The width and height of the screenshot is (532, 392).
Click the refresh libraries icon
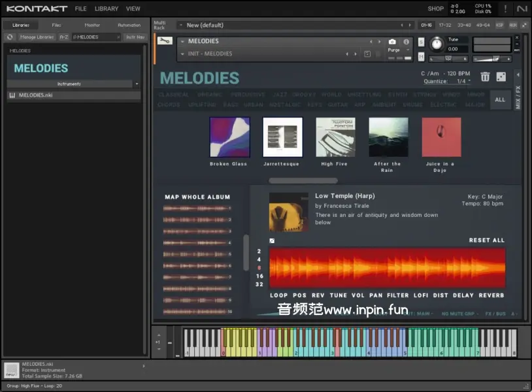(10, 37)
